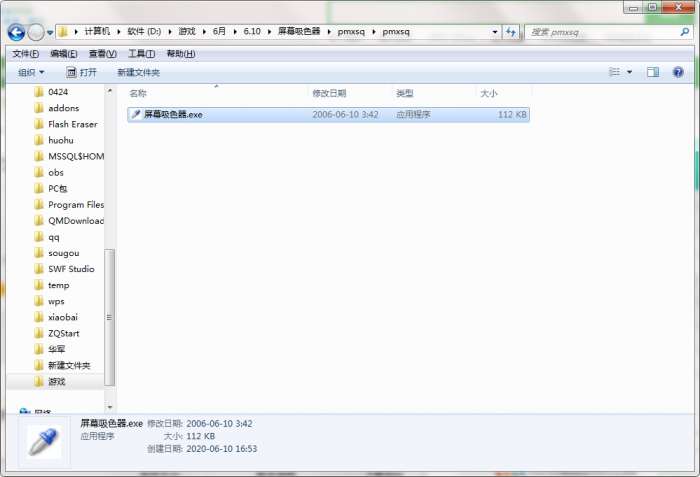Click the navigation pane scroll down arrow

[110, 407]
